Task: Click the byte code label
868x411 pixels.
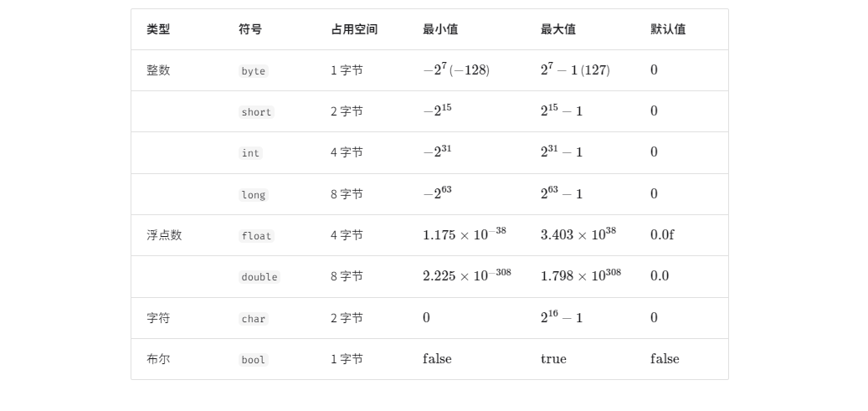Action: tap(254, 71)
